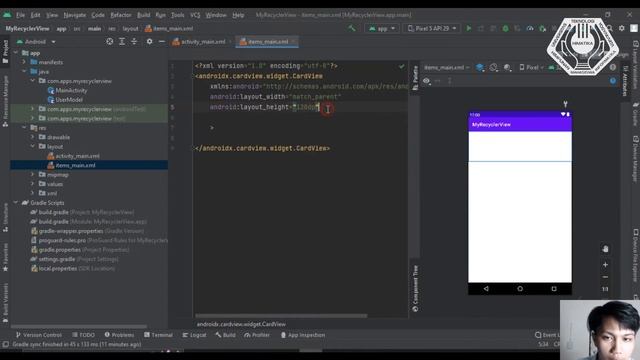Click the Select Opened File target icon

109,41
